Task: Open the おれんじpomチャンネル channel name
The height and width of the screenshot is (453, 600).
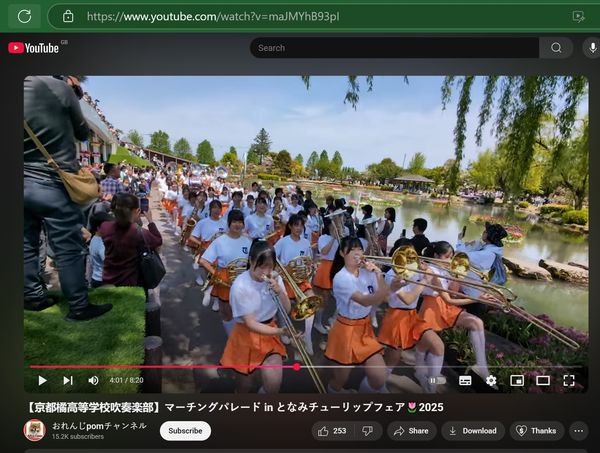Action: (x=99, y=426)
